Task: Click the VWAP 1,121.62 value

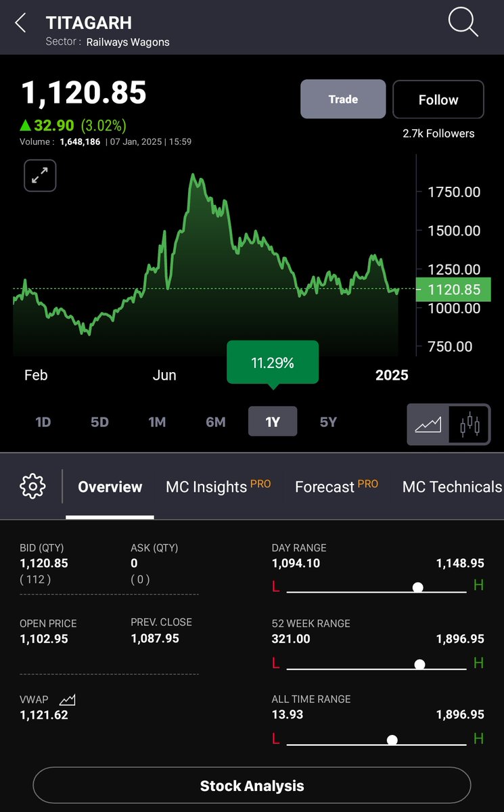Action: point(44,715)
